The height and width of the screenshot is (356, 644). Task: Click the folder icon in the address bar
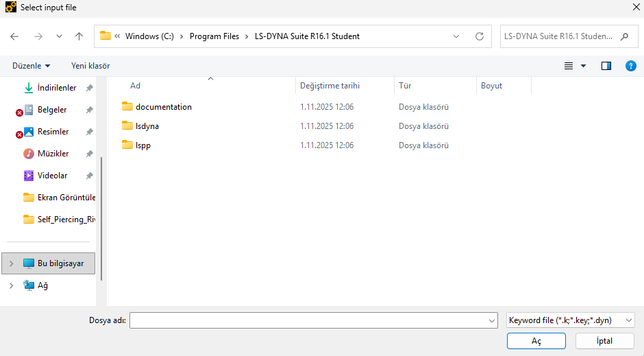click(x=106, y=36)
